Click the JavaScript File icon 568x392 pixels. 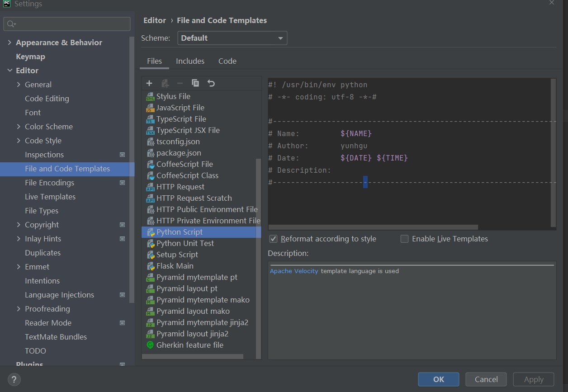coord(151,108)
